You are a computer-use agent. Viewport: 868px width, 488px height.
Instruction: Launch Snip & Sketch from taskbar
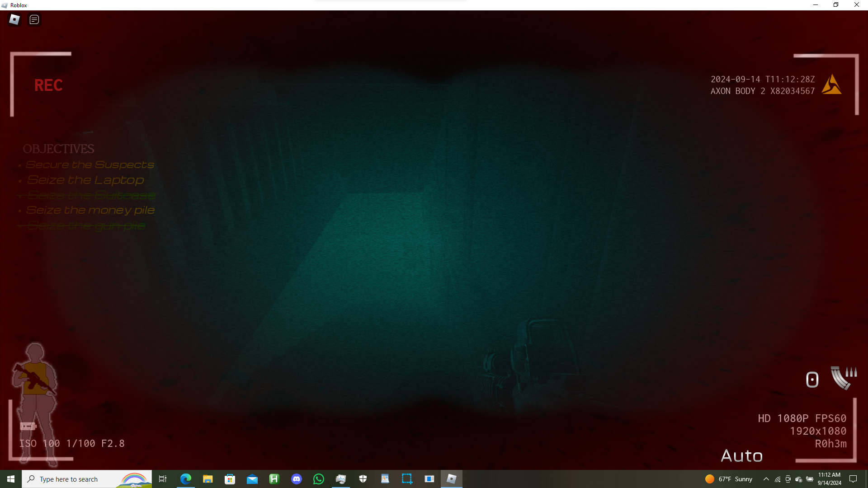pyautogui.click(x=407, y=479)
